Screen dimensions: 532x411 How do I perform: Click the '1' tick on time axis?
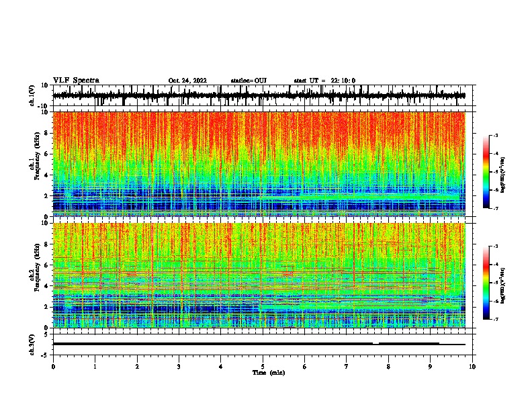(x=95, y=367)
